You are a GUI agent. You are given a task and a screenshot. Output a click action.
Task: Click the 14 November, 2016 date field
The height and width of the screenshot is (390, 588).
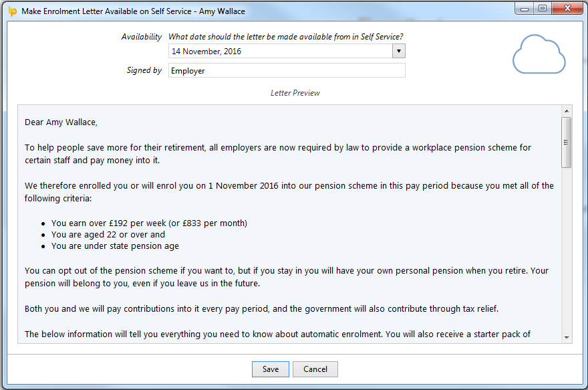click(279, 52)
